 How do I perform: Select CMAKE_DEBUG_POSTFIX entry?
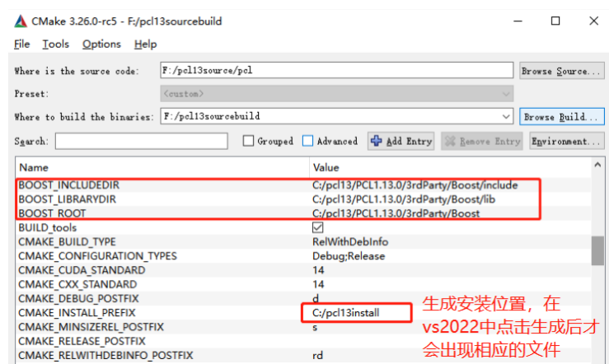coord(78,298)
